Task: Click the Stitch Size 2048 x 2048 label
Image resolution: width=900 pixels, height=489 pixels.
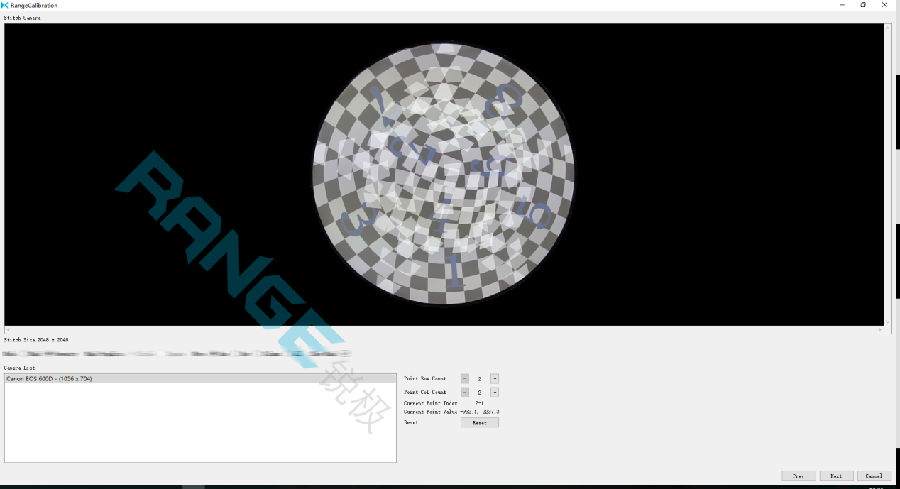Action: pyautogui.click(x=36, y=340)
